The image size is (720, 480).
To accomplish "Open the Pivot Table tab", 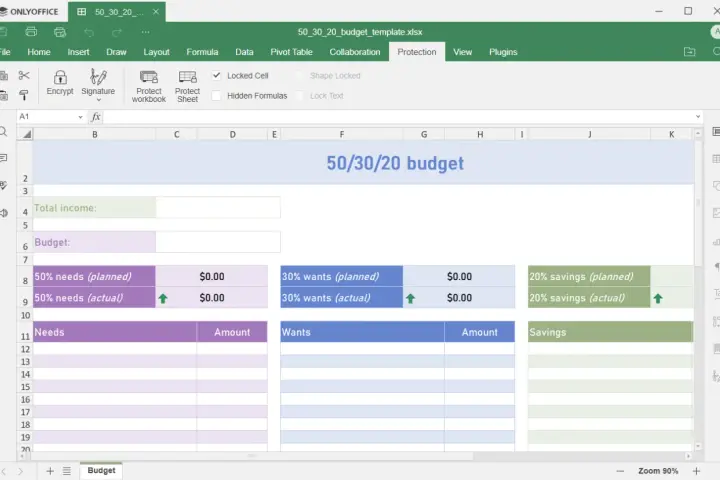I will point(291,52).
